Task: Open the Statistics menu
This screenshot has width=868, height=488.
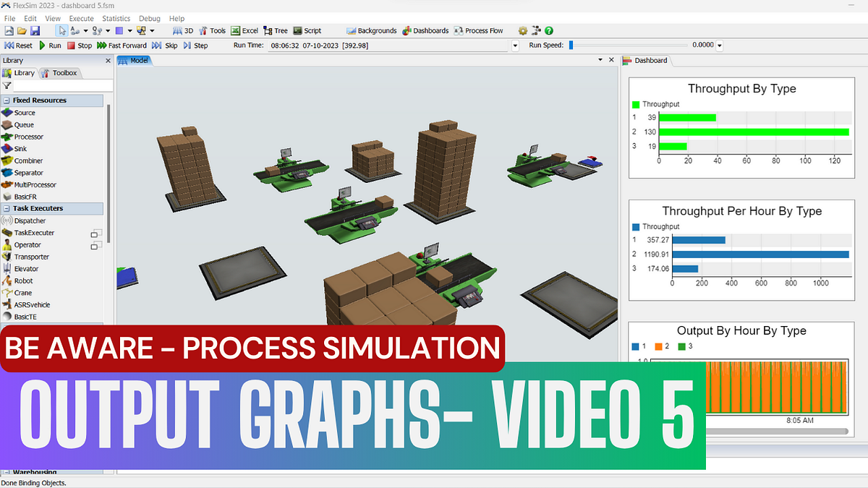Action: point(116,18)
